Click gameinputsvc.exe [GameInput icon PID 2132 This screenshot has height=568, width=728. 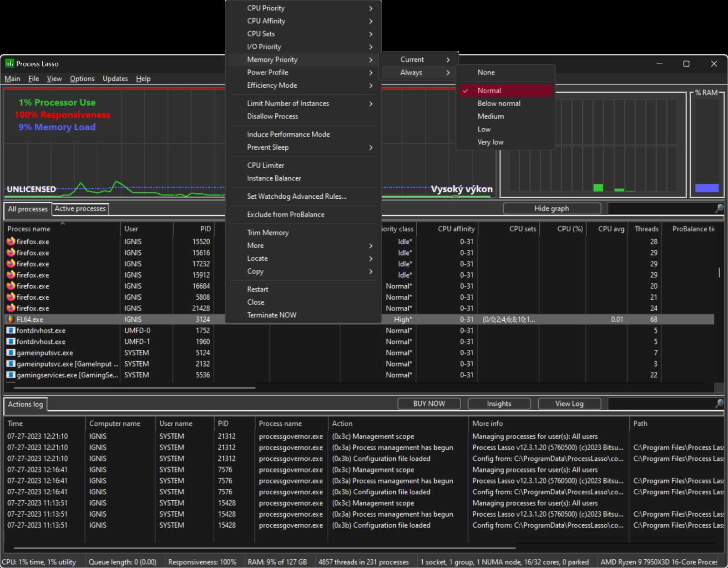click(x=11, y=364)
